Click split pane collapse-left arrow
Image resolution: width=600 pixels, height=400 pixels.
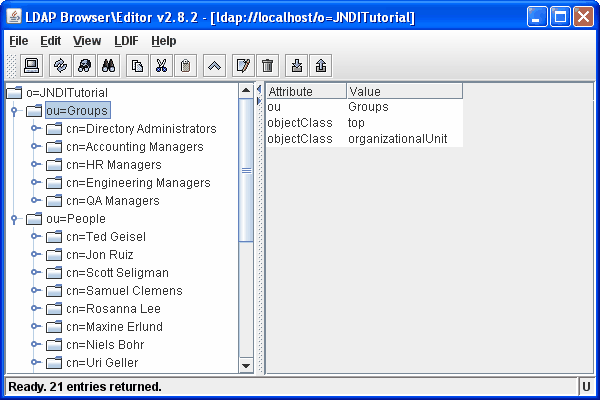pyautogui.click(x=259, y=89)
